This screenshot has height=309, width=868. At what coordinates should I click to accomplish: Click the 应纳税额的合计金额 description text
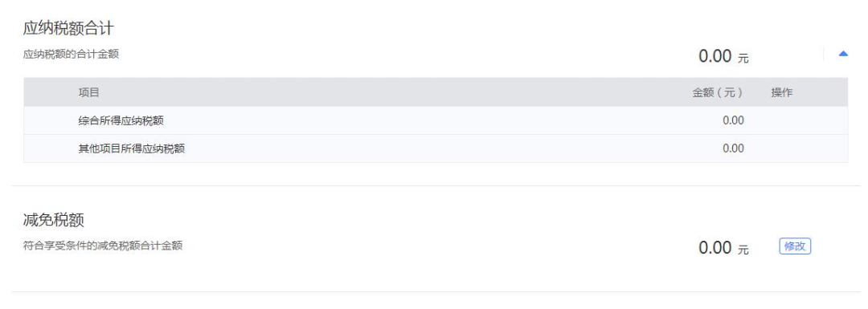click(71, 54)
